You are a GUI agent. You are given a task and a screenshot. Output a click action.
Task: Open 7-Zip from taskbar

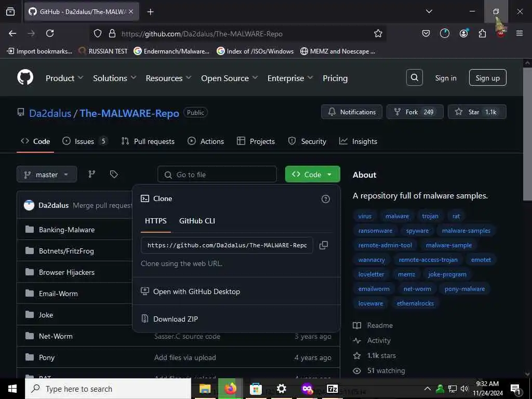[332, 389]
